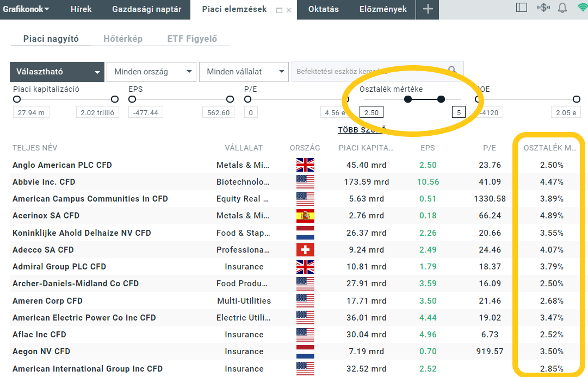Expand the Minden vállalat dropdown
The width and height of the screenshot is (588, 377).
pos(244,72)
